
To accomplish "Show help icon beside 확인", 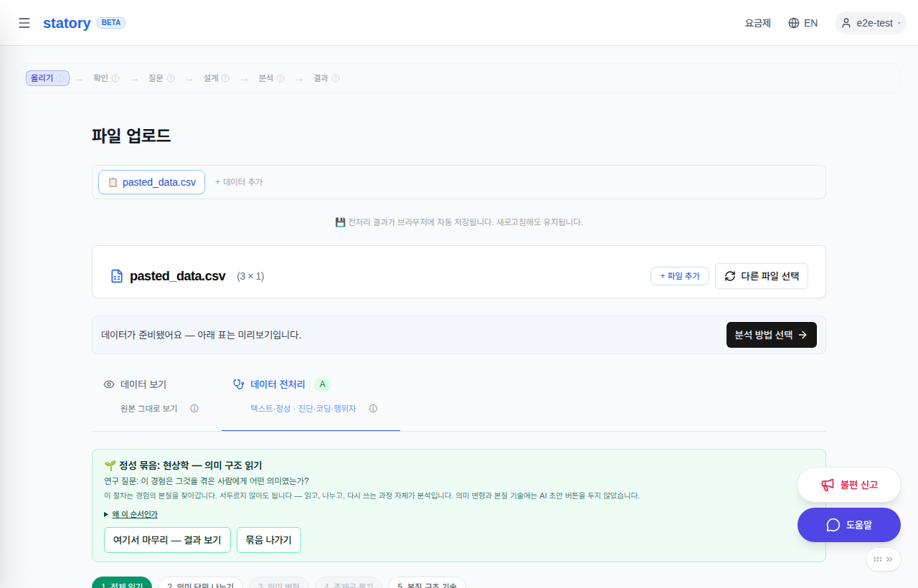I will pyautogui.click(x=115, y=78).
